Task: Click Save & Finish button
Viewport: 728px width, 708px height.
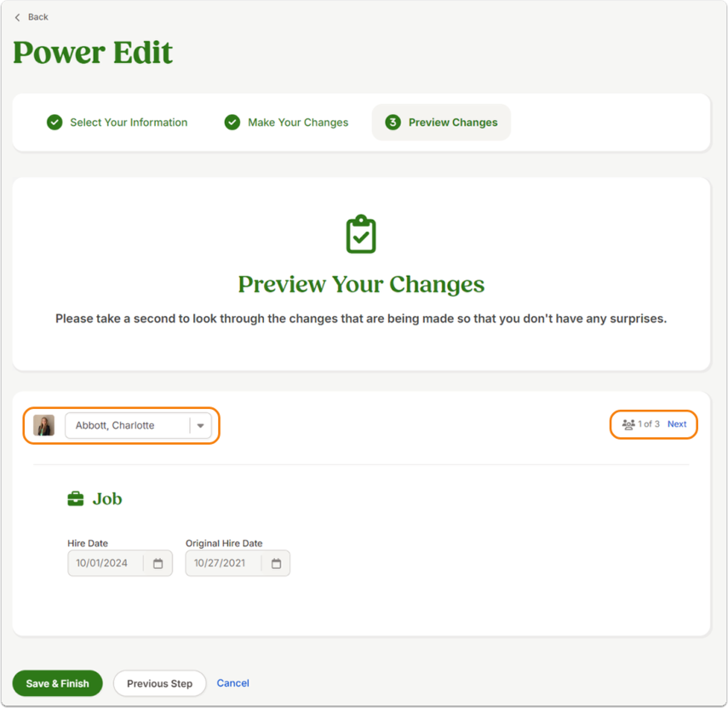Action: [x=58, y=683]
